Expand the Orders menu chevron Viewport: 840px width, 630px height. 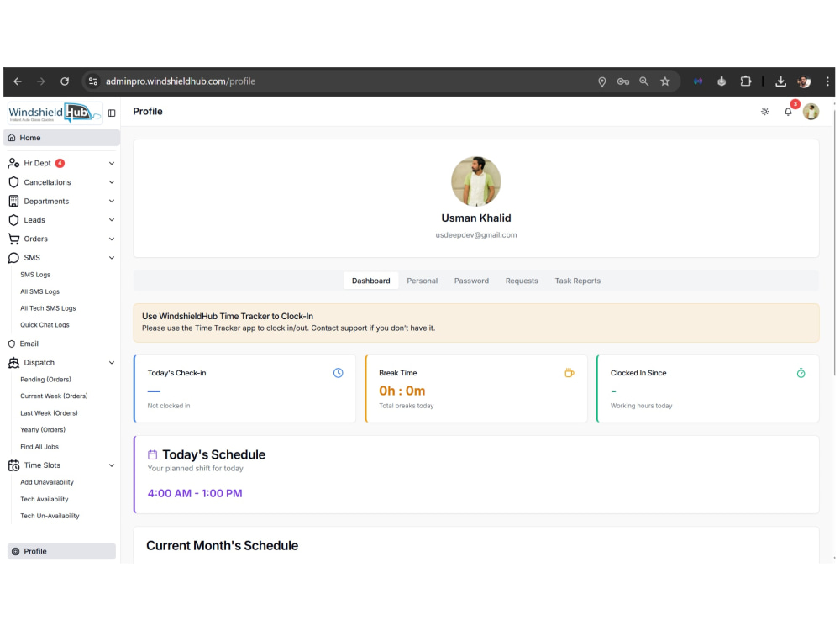point(112,239)
